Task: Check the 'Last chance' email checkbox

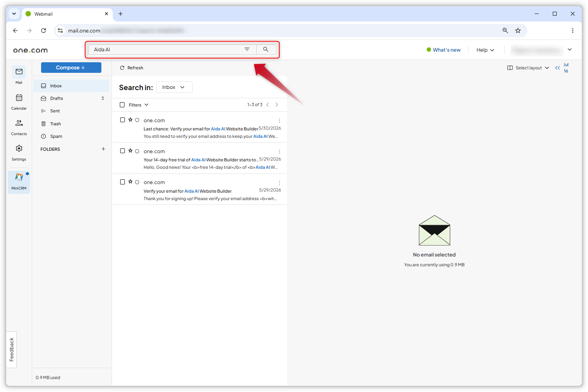Action: pos(123,120)
